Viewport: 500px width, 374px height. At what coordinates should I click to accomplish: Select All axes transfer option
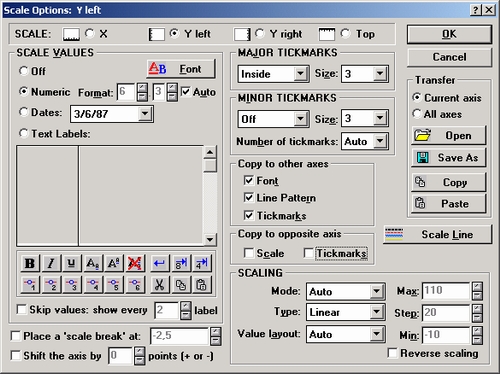click(x=417, y=114)
